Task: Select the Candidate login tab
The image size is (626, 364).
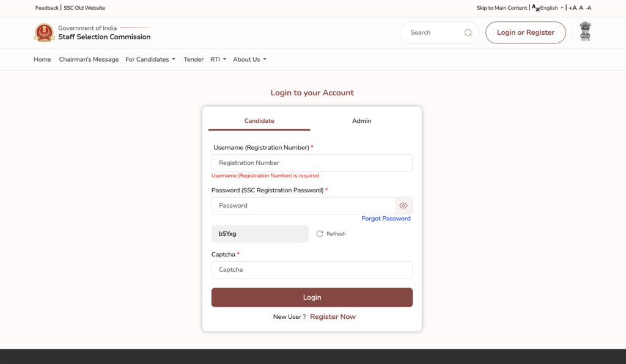Action: tap(259, 120)
